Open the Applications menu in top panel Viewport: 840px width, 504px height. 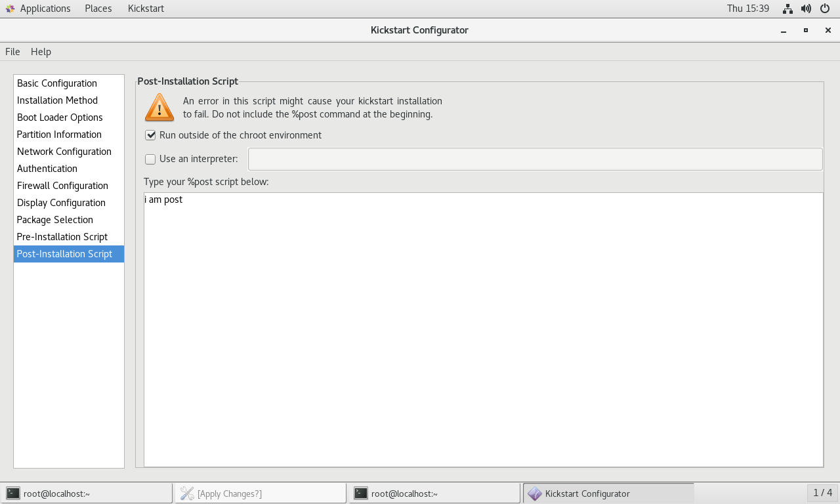point(45,9)
